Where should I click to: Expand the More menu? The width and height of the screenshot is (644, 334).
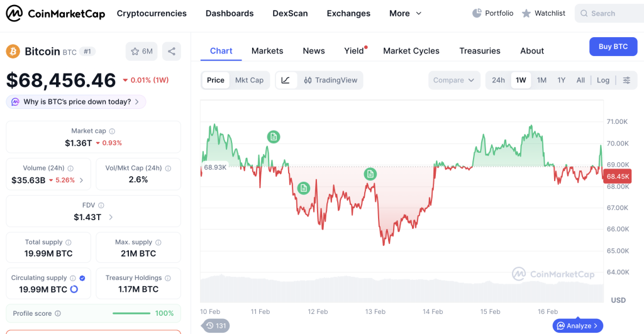pyautogui.click(x=405, y=14)
